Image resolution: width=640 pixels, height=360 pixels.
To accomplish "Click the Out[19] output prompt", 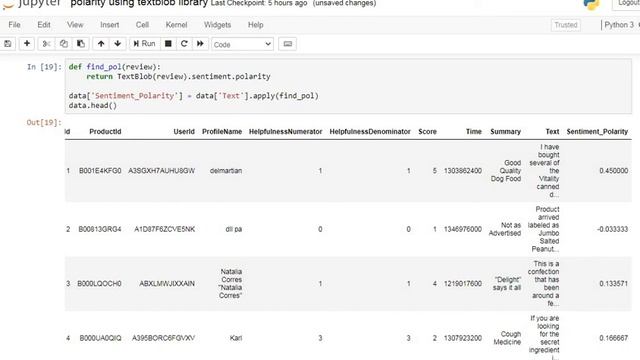I will coord(44,122).
